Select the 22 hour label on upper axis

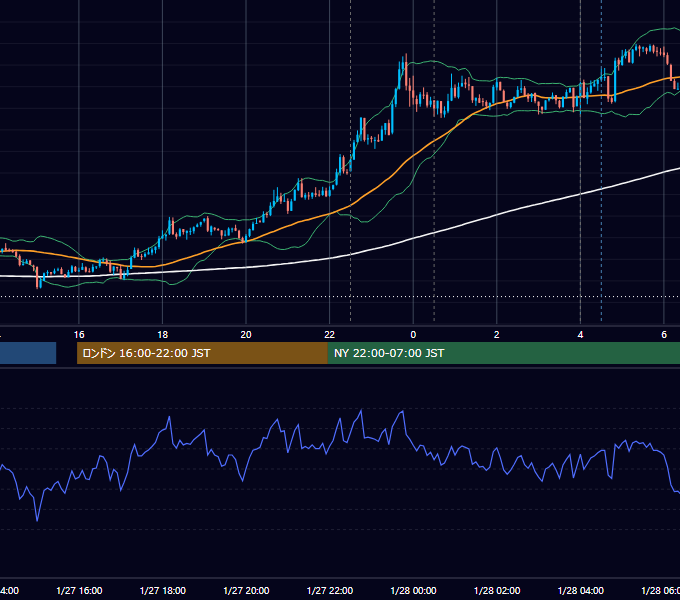tap(330, 335)
